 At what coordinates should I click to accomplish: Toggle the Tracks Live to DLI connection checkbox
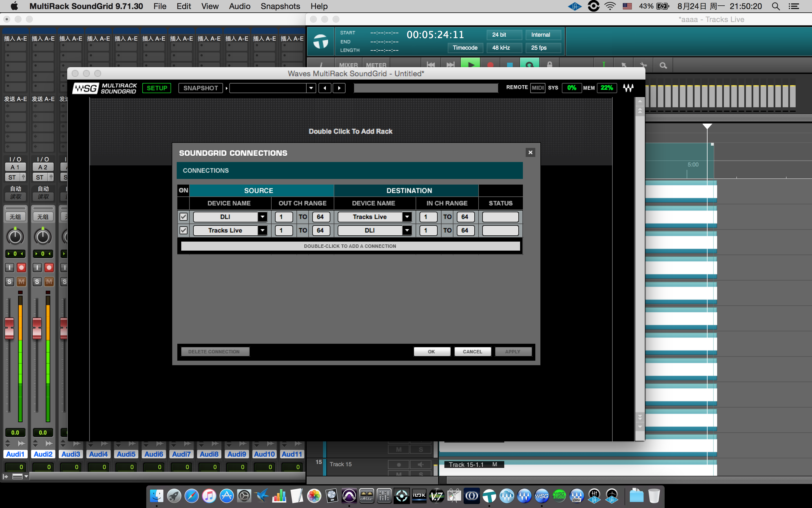[183, 230]
